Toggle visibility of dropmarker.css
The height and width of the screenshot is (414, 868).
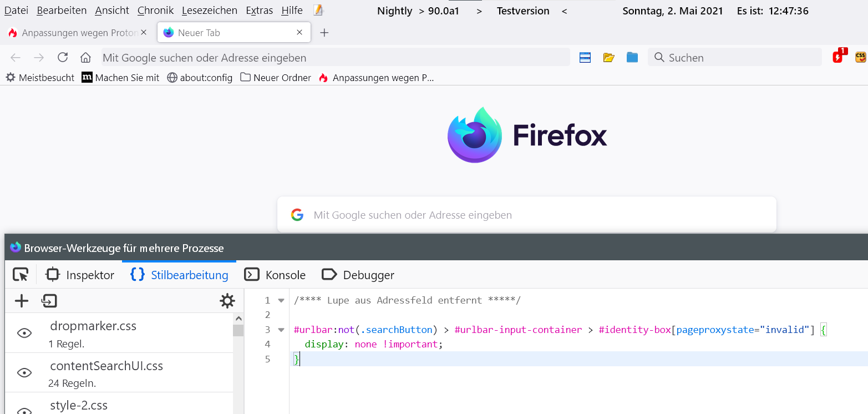click(x=24, y=333)
